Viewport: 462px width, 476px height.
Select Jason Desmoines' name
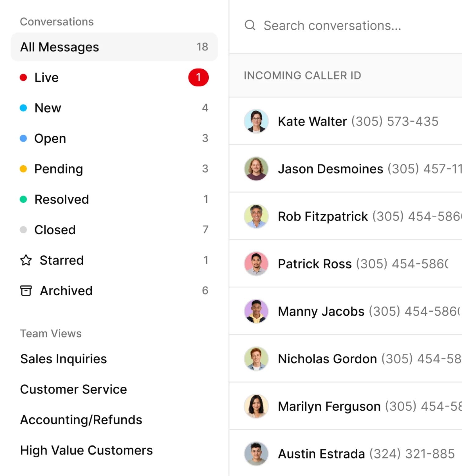tap(330, 169)
